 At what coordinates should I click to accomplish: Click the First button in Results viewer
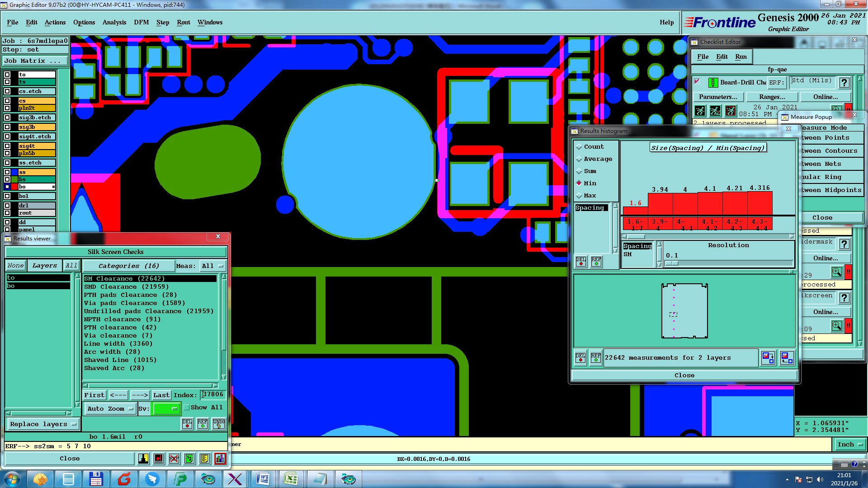[94, 395]
